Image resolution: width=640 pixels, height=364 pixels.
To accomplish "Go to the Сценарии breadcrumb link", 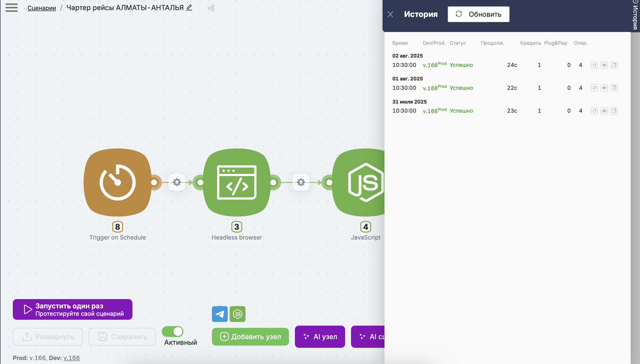I will [42, 8].
